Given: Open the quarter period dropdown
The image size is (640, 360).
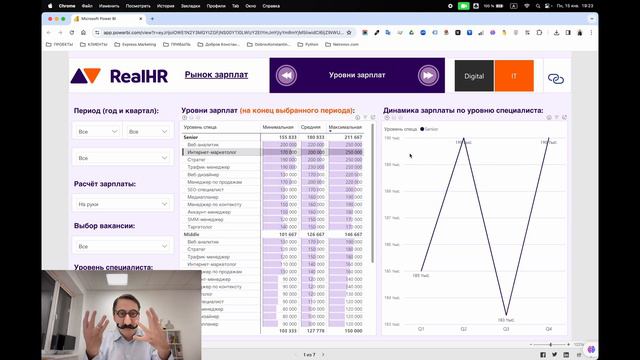Looking at the screenshot, I should [148, 131].
